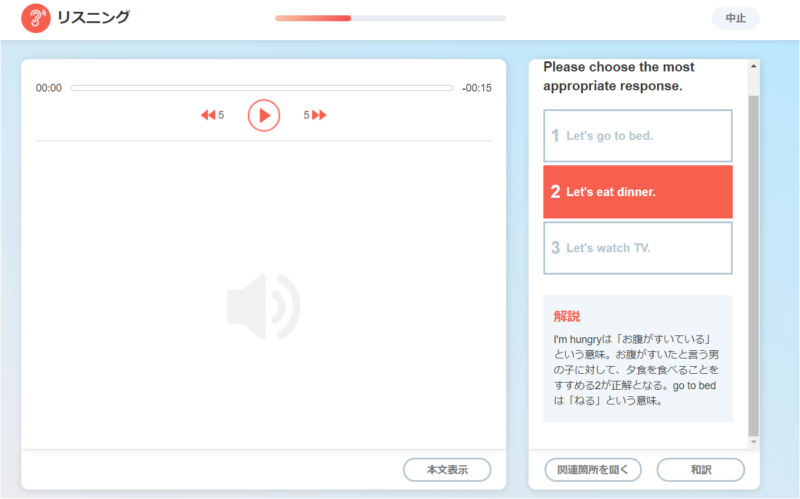
Task: Click the リスニング title text
Action: [x=94, y=18]
